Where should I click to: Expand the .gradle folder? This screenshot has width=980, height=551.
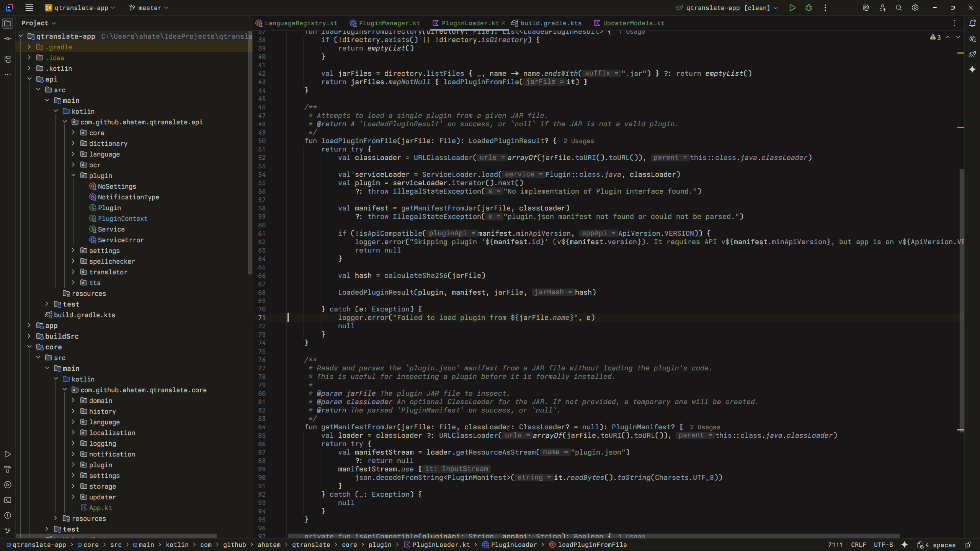coord(29,47)
